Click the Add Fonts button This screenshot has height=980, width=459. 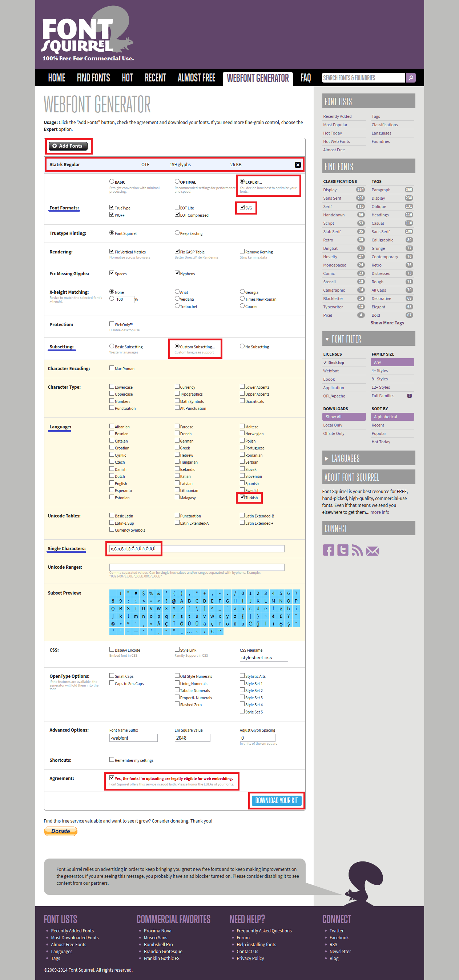pos(68,146)
